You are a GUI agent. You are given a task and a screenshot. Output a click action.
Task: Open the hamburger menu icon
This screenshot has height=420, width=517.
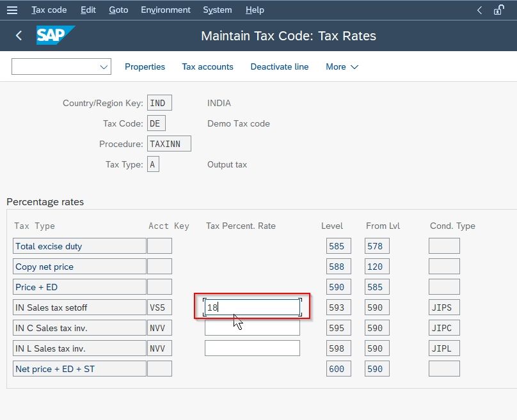pyautogui.click(x=12, y=10)
